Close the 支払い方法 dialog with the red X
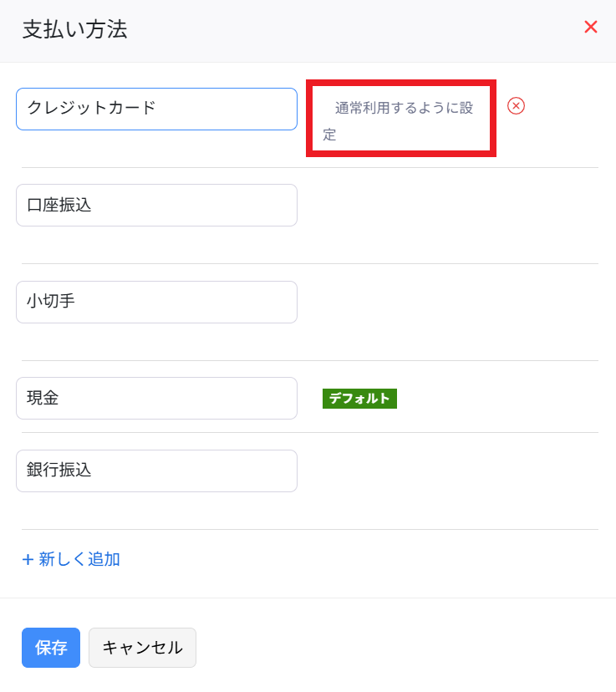616x692 pixels. tap(590, 28)
